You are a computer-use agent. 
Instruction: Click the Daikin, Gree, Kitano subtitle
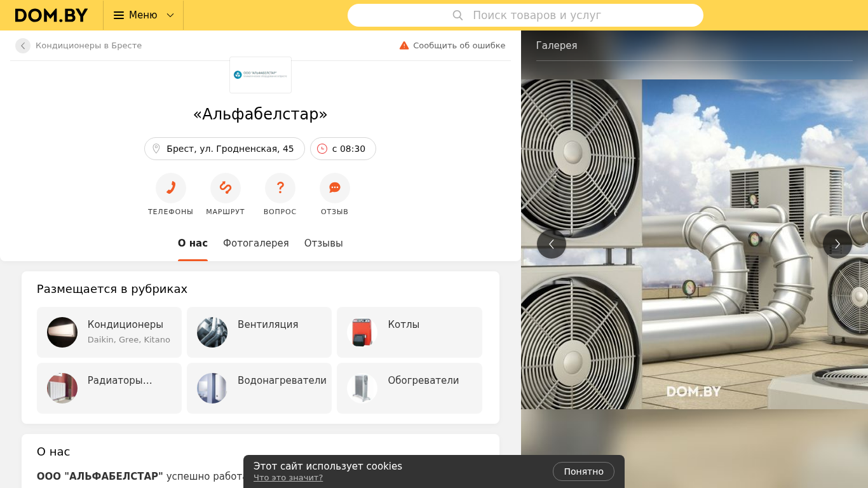click(x=129, y=340)
